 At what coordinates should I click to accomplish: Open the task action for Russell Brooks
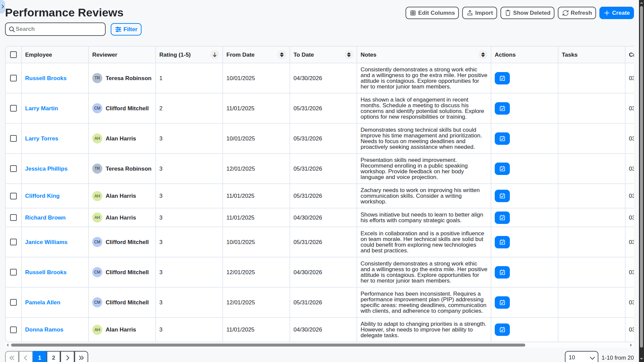pyautogui.click(x=502, y=78)
